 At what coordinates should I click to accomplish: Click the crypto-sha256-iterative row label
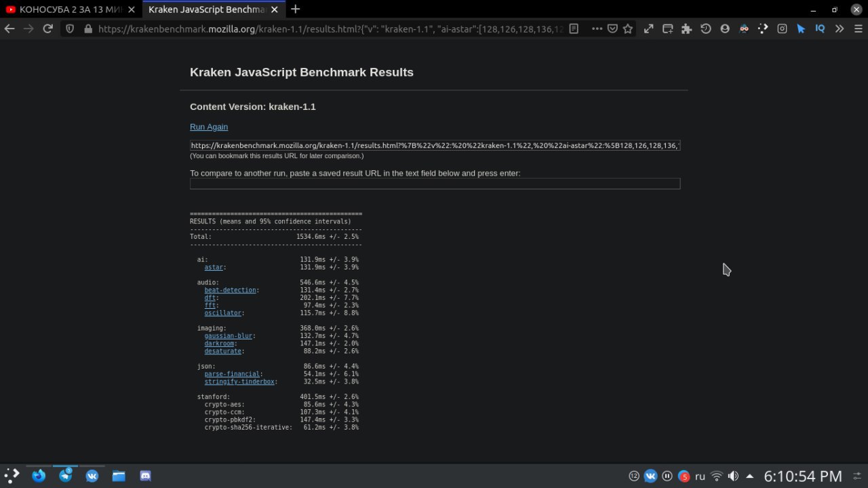point(248,428)
